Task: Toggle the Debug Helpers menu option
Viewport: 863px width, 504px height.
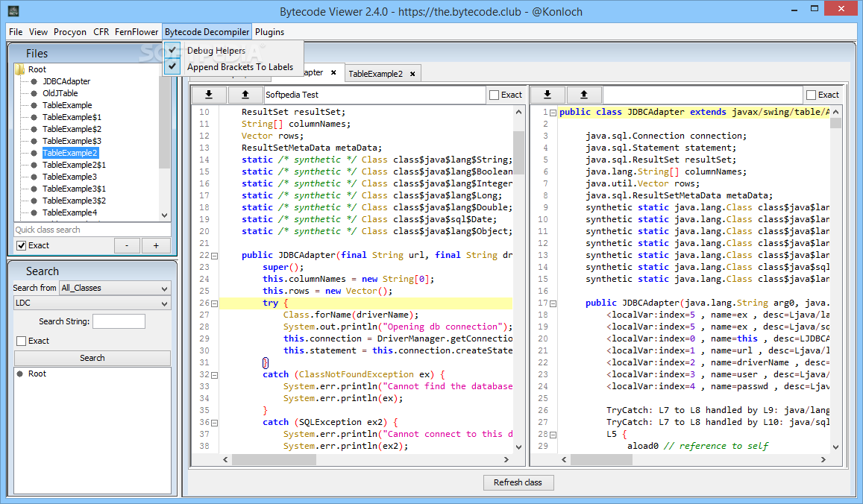Action: (216, 51)
